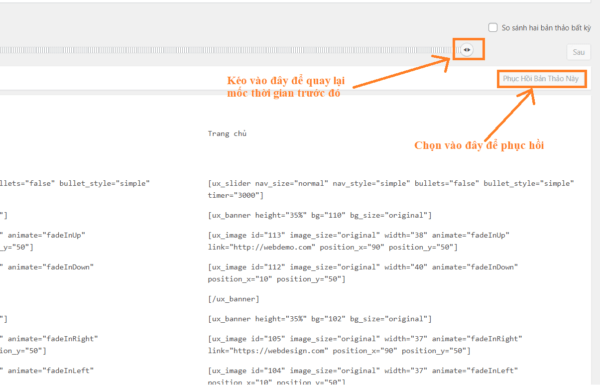Select the ux_banner bg="110" line
Viewport: 600px width, 385px height.
click(x=320, y=215)
